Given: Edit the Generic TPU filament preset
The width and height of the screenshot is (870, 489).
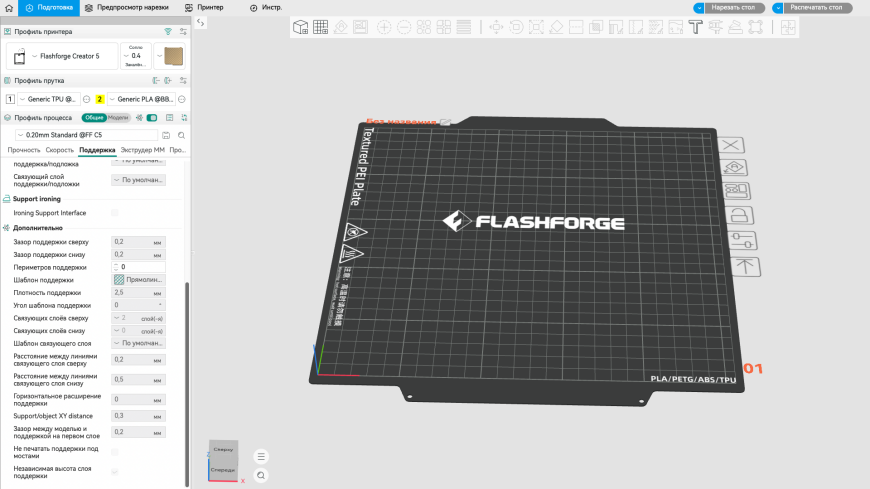Looking at the screenshot, I should pos(87,99).
